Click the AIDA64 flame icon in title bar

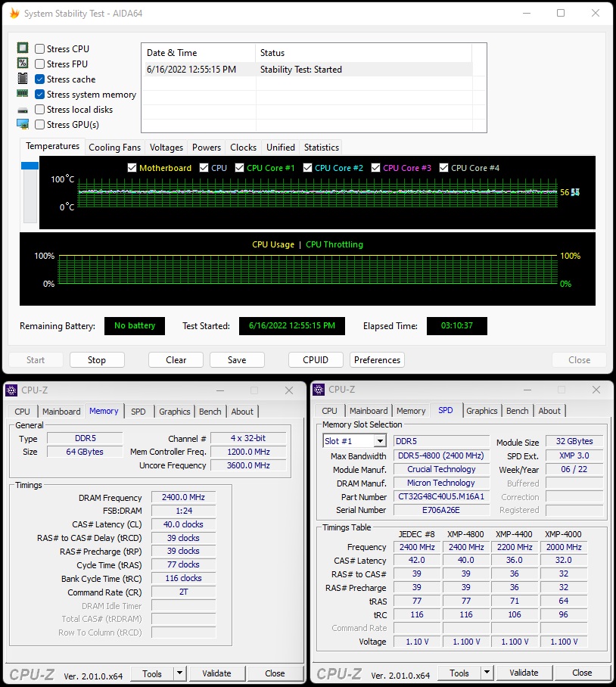pos(14,13)
